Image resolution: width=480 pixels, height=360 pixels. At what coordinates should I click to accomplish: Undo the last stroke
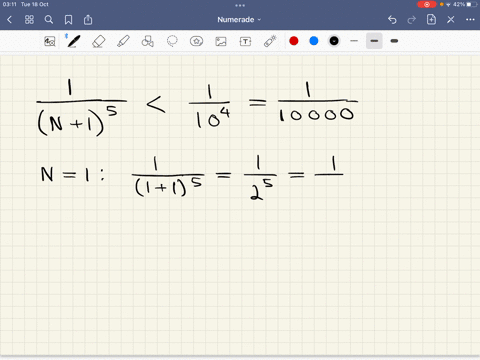392,20
